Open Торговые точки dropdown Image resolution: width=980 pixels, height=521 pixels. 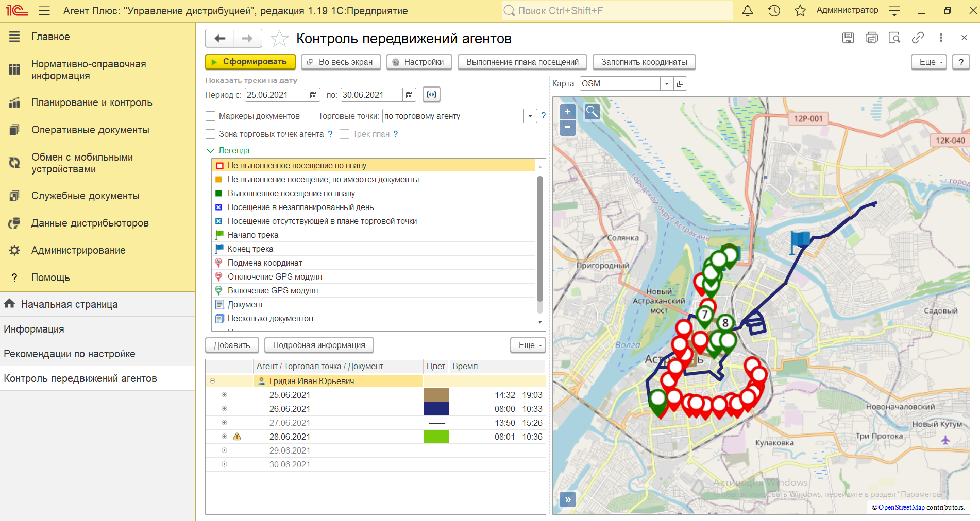[530, 116]
